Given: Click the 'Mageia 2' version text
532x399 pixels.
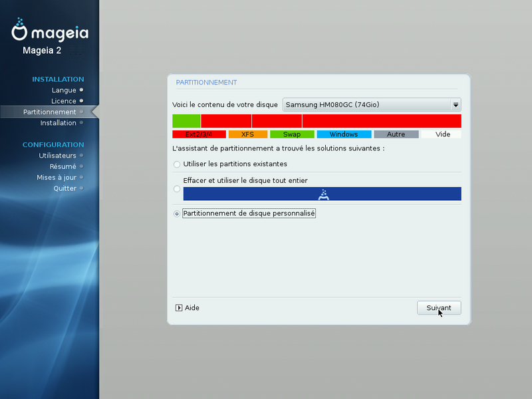Looking at the screenshot, I should [x=42, y=51].
